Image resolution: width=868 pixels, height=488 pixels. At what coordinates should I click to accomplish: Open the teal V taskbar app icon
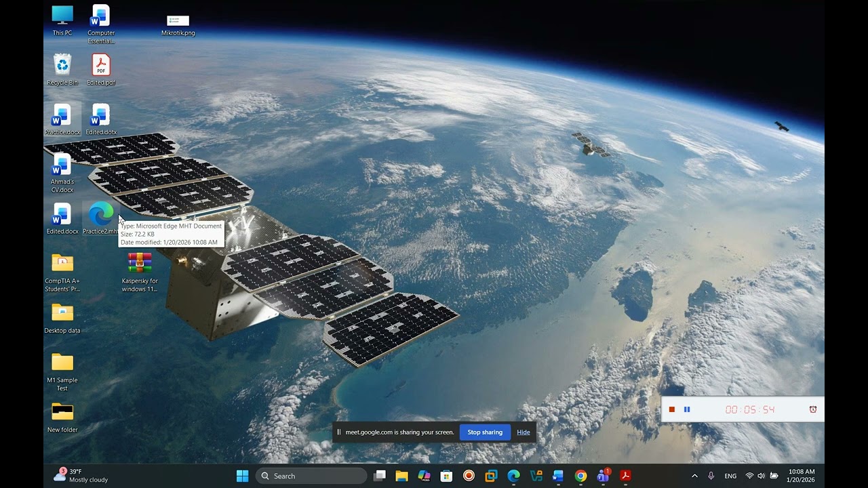(x=536, y=476)
